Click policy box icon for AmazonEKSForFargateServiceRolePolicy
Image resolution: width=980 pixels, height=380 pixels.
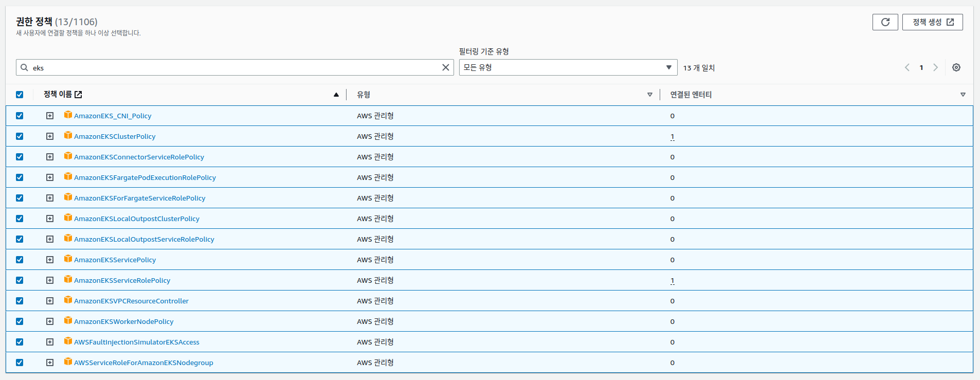pos(68,197)
